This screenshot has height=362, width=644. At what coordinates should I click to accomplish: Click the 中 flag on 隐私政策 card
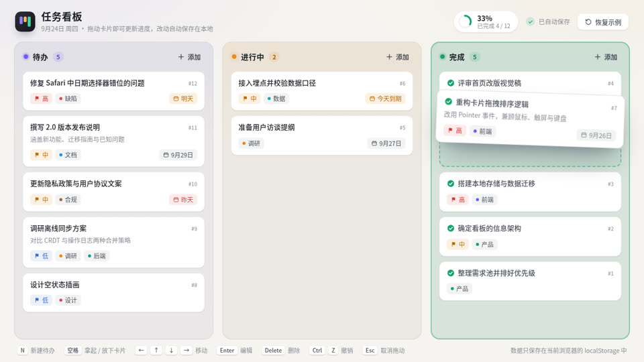(41, 200)
